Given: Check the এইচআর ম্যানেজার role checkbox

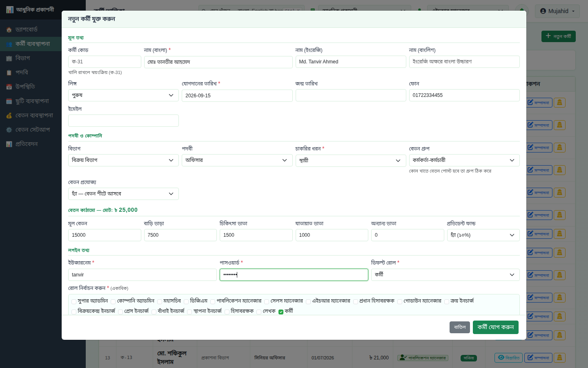Looking at the screenshot, I should coord(308,301).
